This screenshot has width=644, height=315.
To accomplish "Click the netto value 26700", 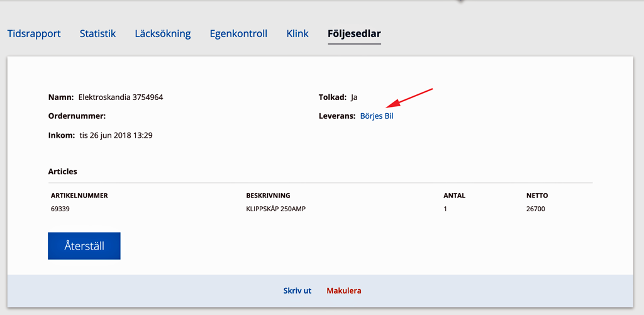I will pyautogui.click(x=536, y=209).
